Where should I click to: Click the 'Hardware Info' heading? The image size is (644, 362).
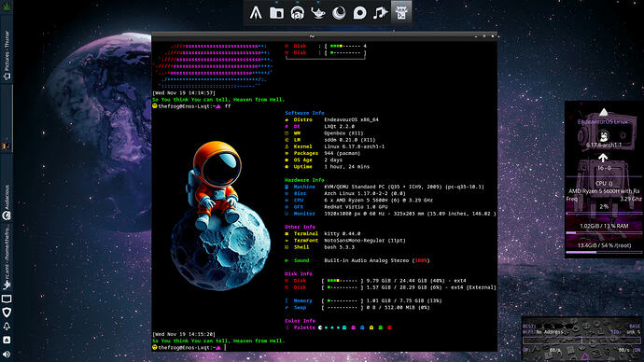(x=304, y=180)
